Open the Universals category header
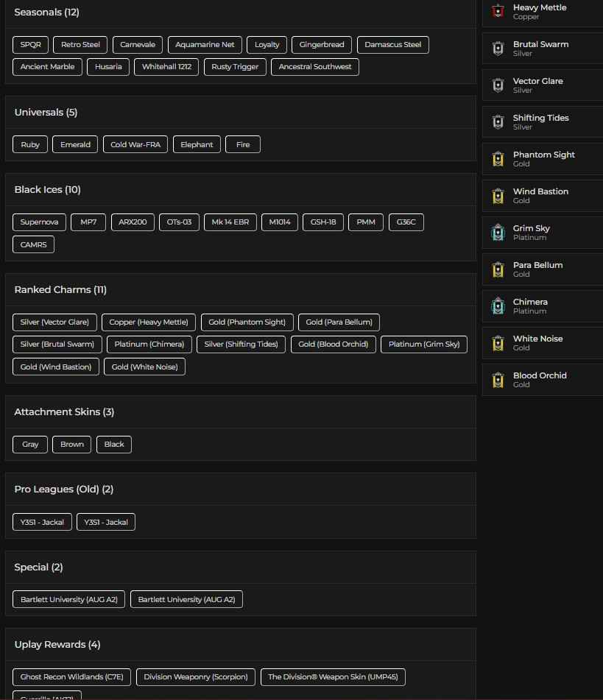This screenshot has width=603, height=700. coord(44,112)
